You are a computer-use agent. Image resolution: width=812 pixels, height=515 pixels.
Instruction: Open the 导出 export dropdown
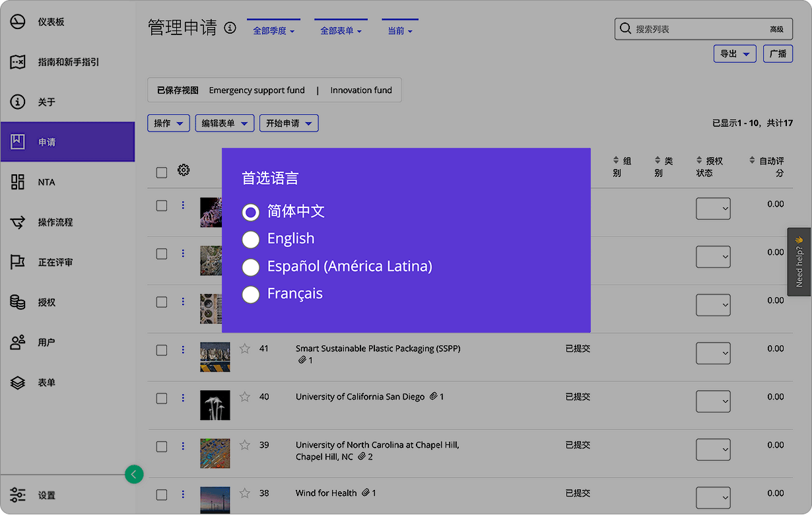point(734,54)
